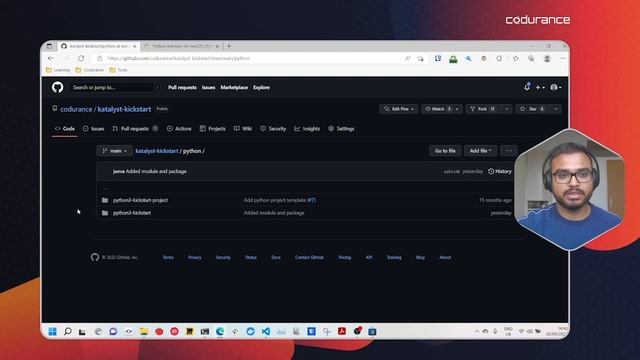Viewport: 640px width, 360px height.
Task: View commit History
Action: (500, 171)
